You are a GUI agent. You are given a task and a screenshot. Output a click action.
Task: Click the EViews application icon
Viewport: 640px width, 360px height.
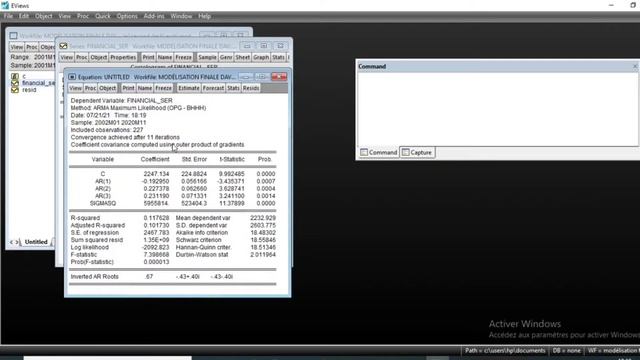(5, 5)
